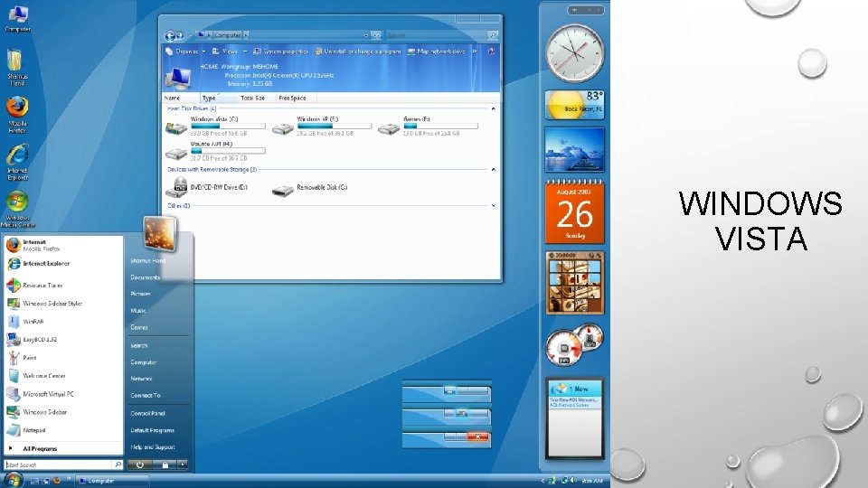The image size is (868, 488).
Task: Show more toolbar commands chevron
Action: 475,52
